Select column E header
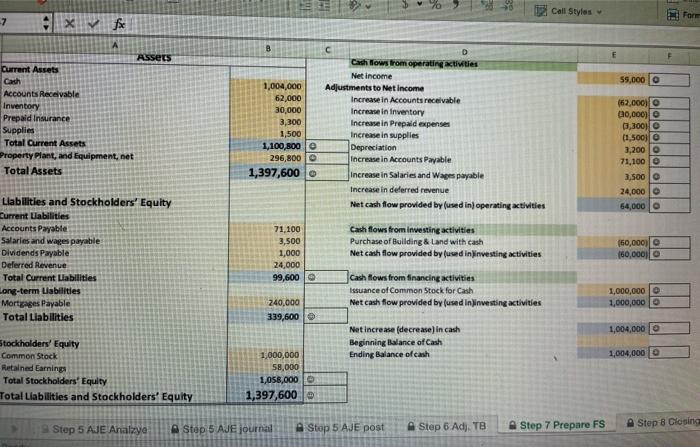The image size is (700, 447). click(613, 55)
